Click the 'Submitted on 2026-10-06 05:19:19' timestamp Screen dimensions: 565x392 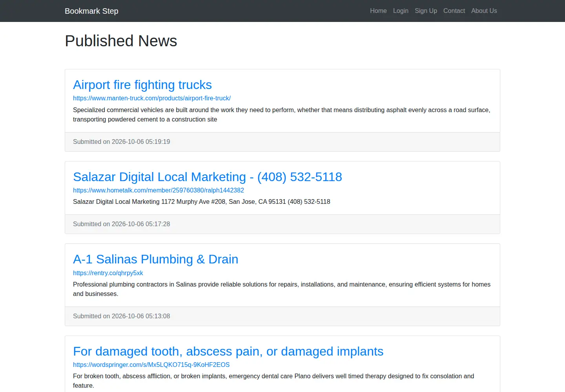pos(122,142)
